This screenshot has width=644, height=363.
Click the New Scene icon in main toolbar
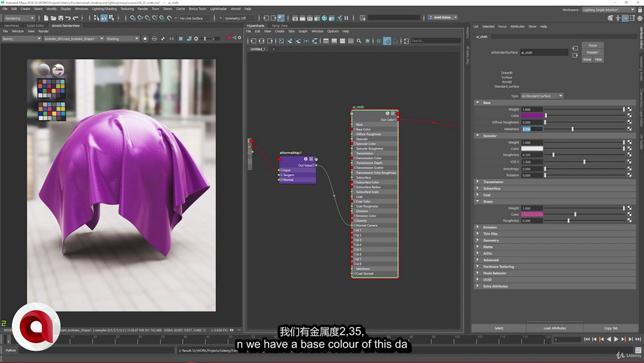click(46, 18)
